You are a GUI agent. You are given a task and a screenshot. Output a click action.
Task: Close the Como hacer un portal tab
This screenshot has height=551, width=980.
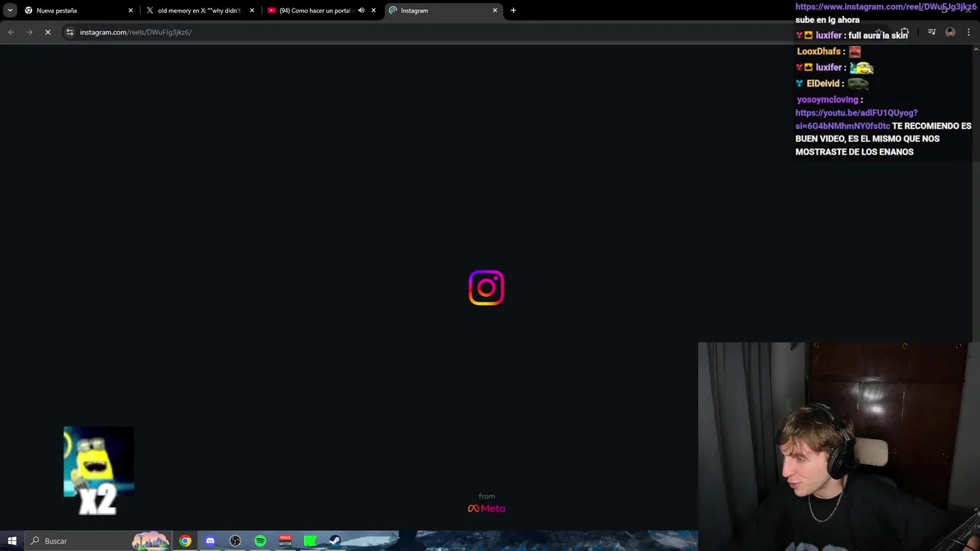coord(374,11)
